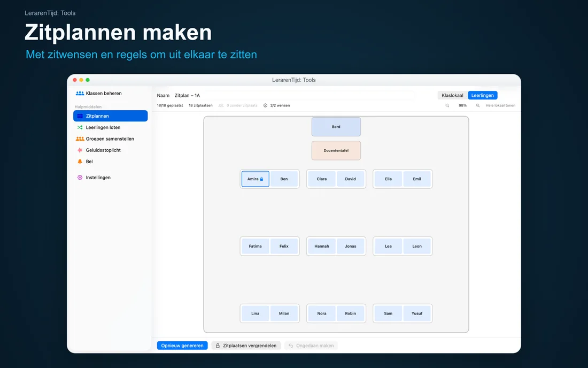
Task: Open Bel bell icon
Action: coord(80,162)
